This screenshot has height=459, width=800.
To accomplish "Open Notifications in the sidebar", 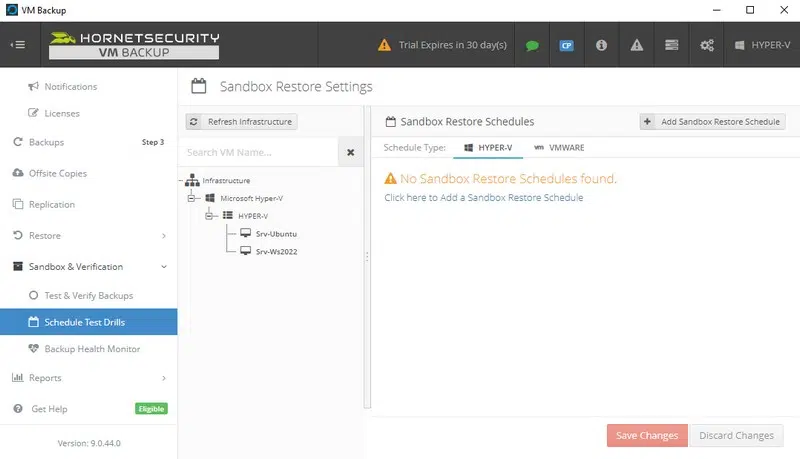I will pyautogui.click(x=70, y=87).
